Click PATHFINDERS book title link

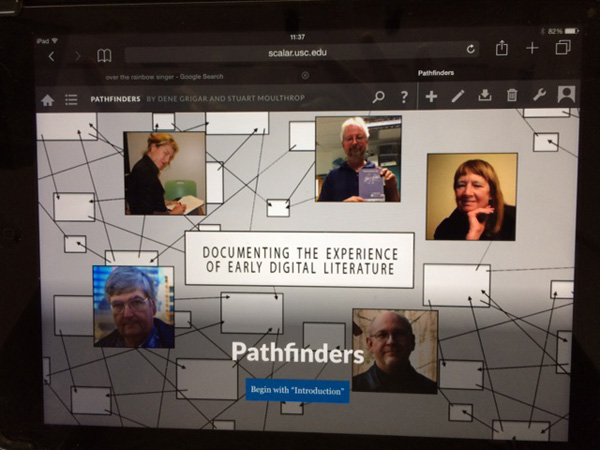point(115,99)
